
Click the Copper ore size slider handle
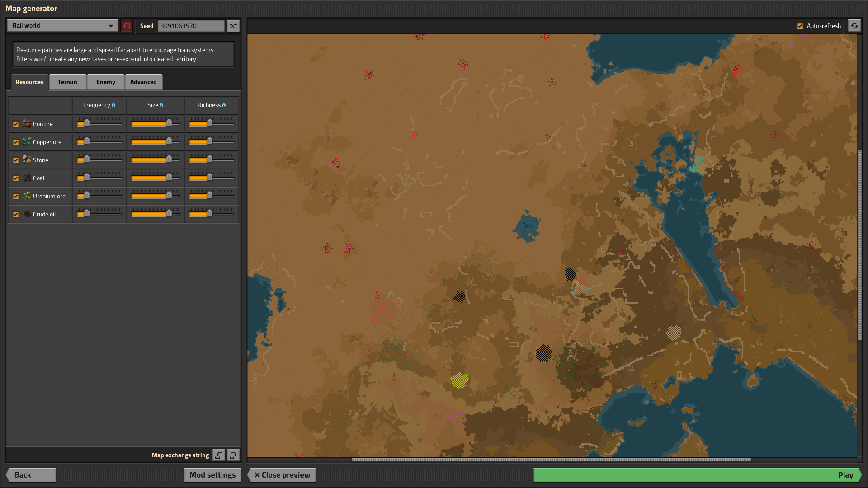tap(169, 141)
